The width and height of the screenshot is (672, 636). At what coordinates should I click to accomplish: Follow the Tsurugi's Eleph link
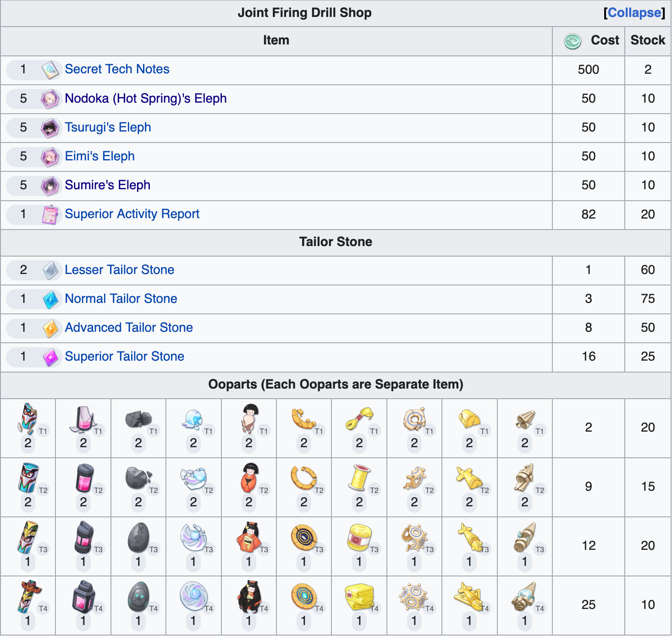[108, 127]
